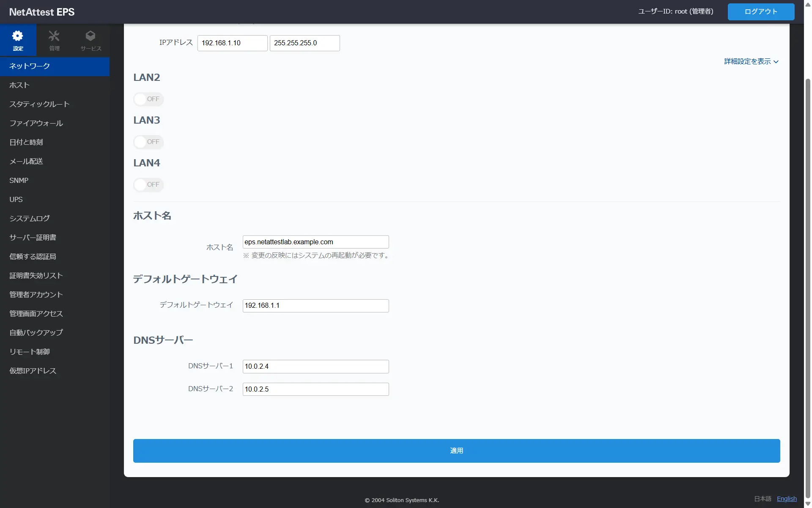The height and width of the screenshot is (508, 812).
Task: Switch to the 管理 tools icon tab
Action: [54, 40]
